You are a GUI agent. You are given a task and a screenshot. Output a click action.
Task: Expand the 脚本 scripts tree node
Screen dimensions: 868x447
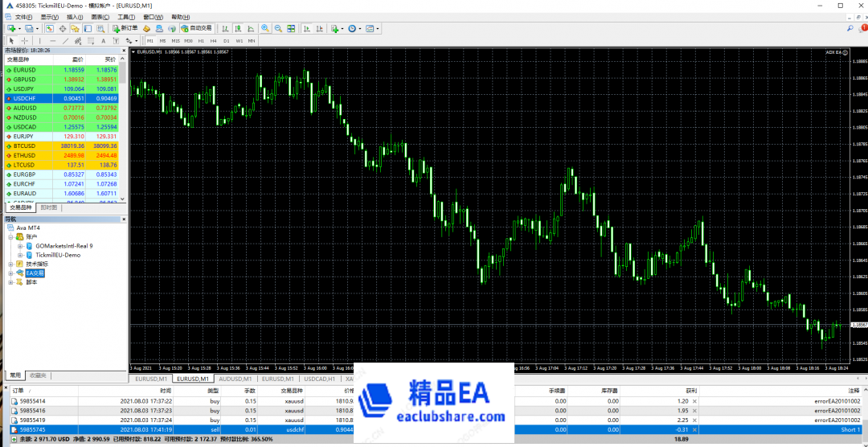(x=10, y=282)
